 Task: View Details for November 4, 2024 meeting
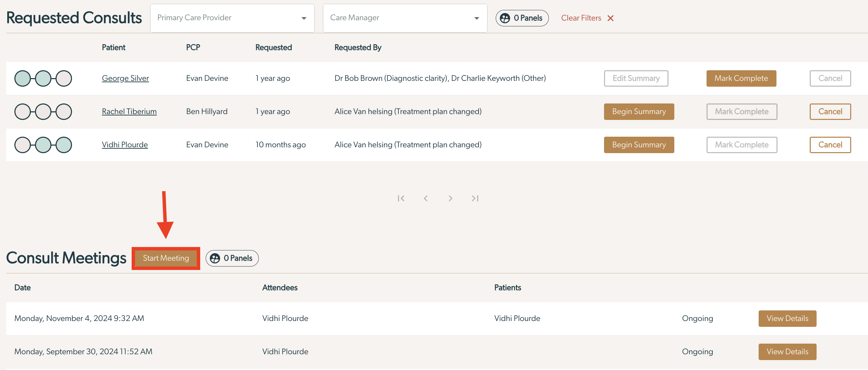(787, 319)
